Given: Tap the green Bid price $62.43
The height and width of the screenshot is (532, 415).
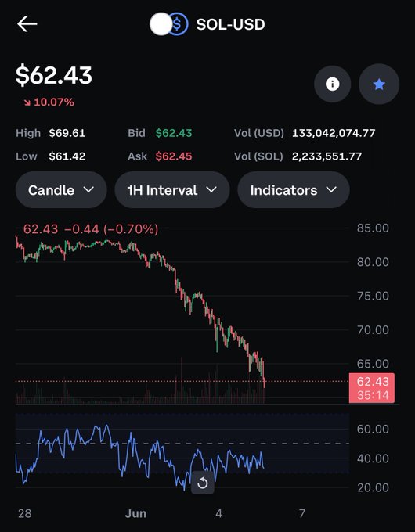Looking at the screenshot, I should 174,133.
